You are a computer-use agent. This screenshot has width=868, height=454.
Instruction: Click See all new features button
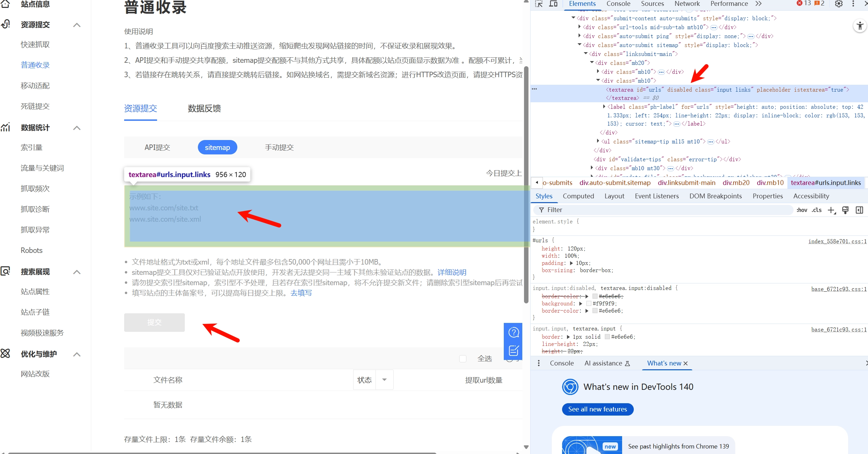point(597,409)
